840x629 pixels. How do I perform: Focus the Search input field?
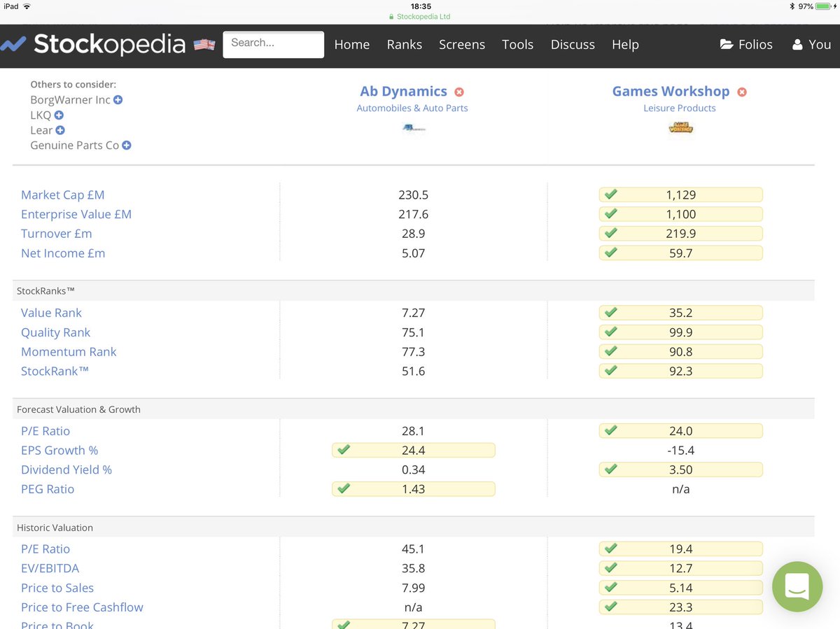tap(274, 44)
